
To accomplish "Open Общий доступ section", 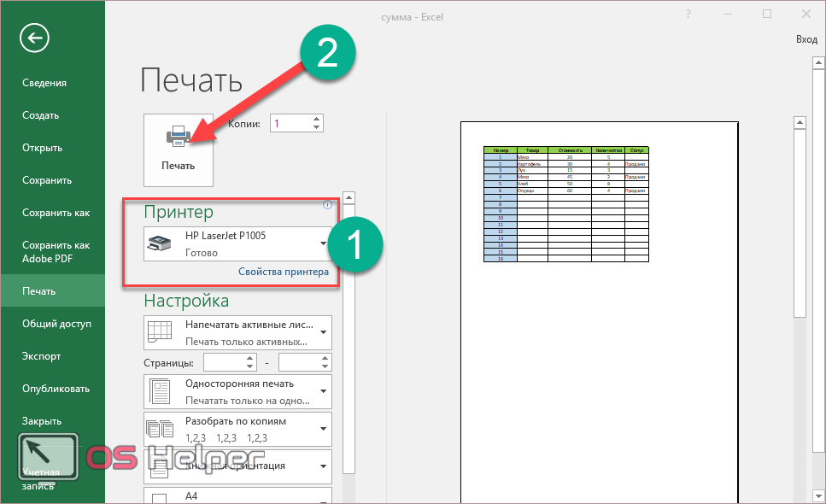I will click(56, 324).
